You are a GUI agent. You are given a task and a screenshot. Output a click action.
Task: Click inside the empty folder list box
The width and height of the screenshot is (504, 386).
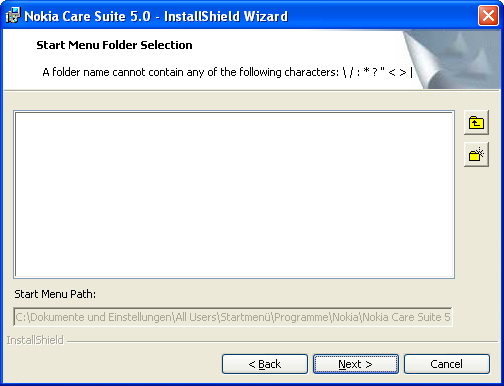234,195
